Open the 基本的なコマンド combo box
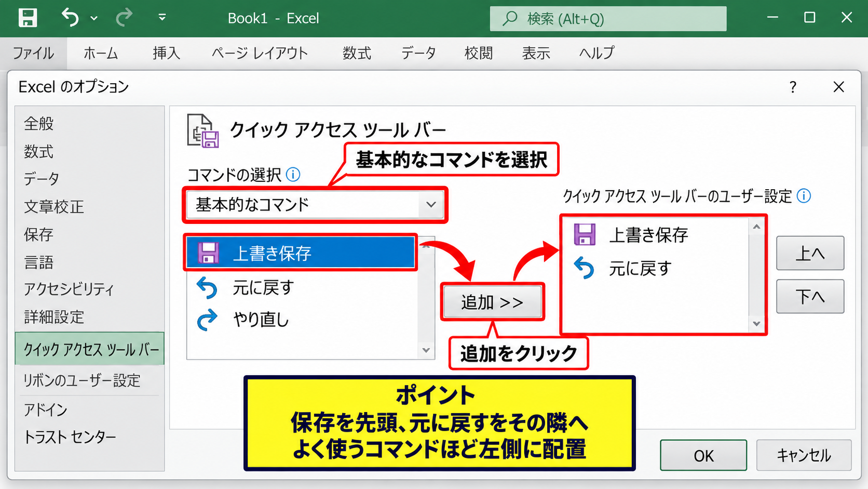The image size is (868, 489). click(315, 205)
